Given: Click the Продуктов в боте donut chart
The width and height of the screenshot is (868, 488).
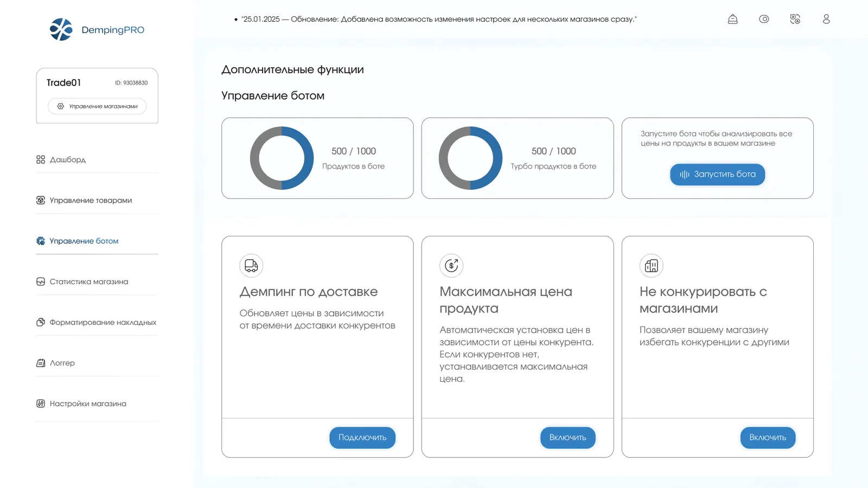Looking at the screenshot, I should point(282,158).
